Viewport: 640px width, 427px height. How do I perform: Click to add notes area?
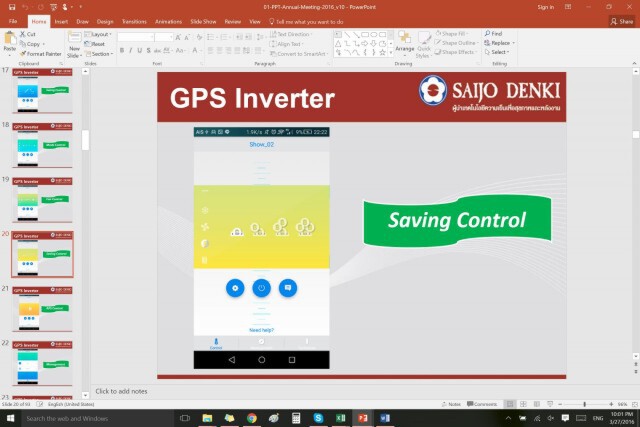pos(121,391)
